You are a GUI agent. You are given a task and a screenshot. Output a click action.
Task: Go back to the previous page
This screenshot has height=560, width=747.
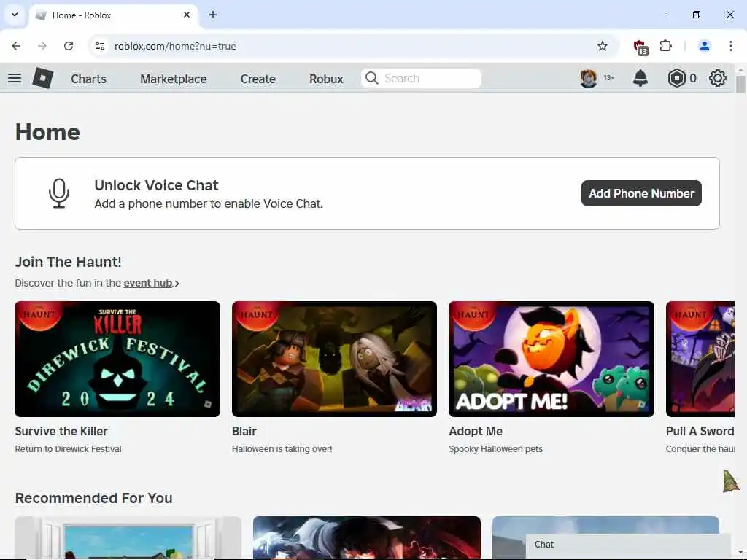point(16,46)
